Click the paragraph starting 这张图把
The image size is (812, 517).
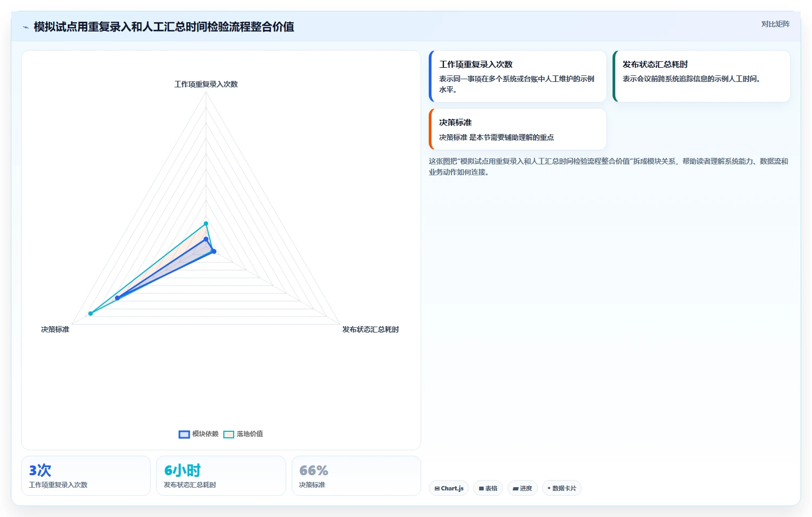click(x=608, y=167)
